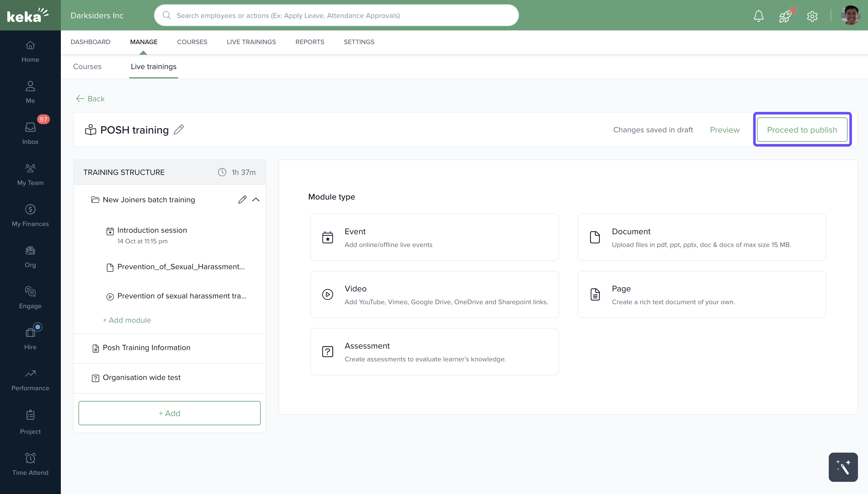
Task: Click the + Add module link
Action: [x=127, y=320]
